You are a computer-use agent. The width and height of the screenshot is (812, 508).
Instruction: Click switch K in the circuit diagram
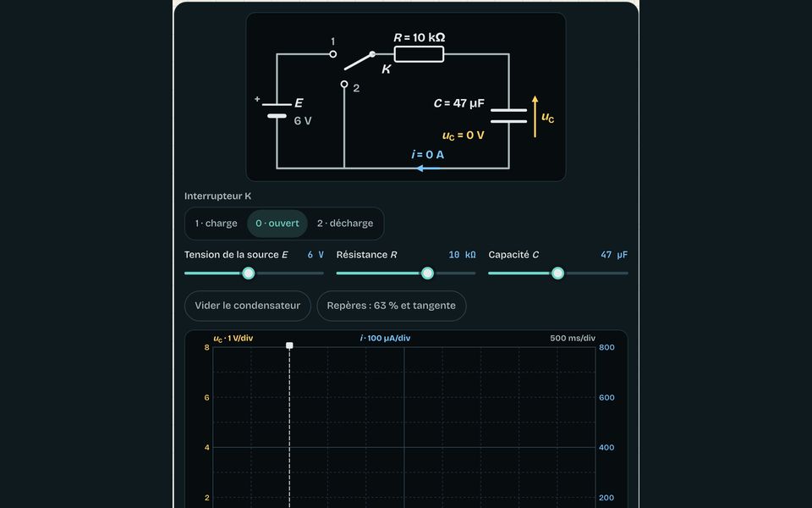359,61
